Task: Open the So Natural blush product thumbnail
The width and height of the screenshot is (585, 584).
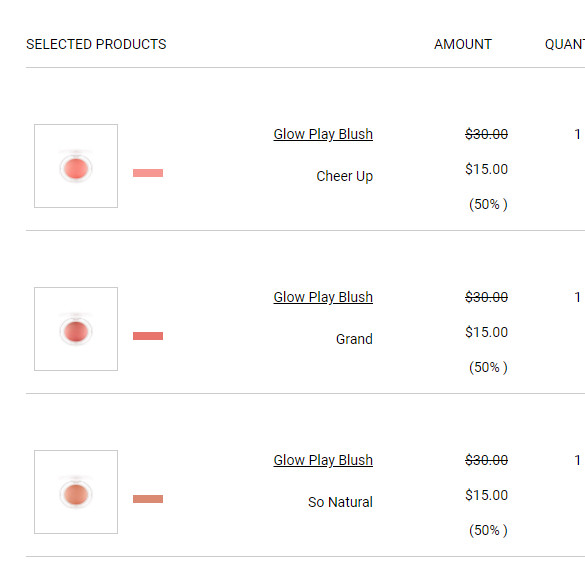Action: [x=76, y=492]
